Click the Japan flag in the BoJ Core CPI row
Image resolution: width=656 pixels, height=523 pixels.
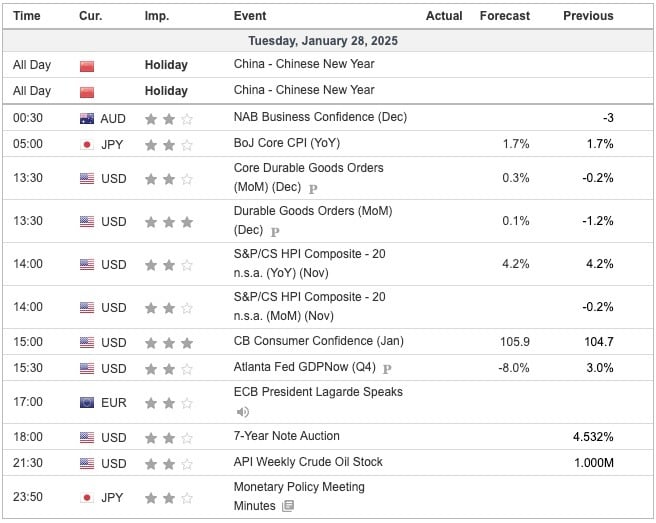[87, 145]
